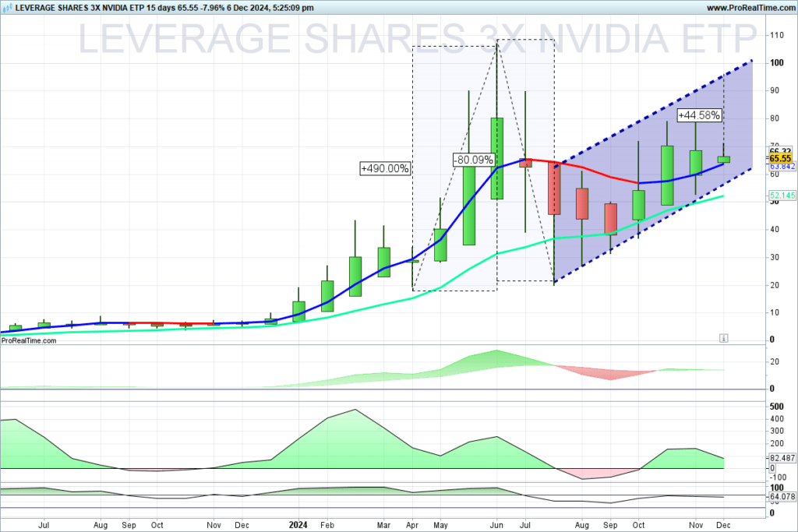Viewport: 798px width, 532px height.
Task: Click the Mar label on time axis
Action: point(383,525)
